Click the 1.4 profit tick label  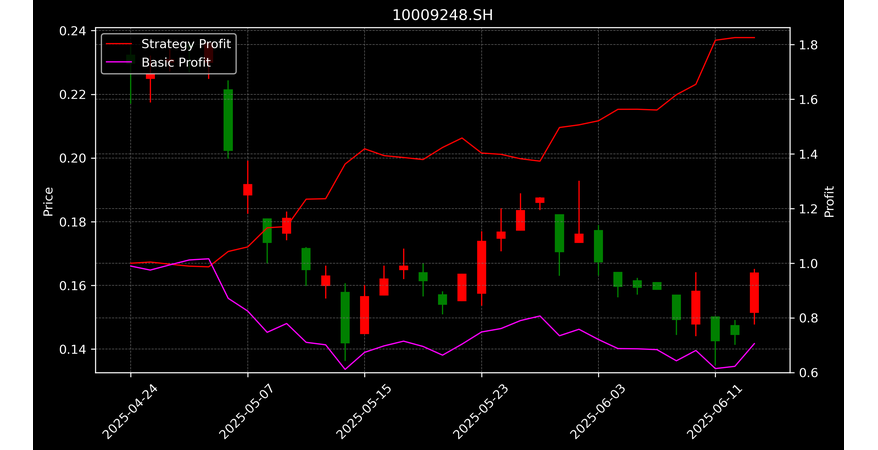[807, 154]
